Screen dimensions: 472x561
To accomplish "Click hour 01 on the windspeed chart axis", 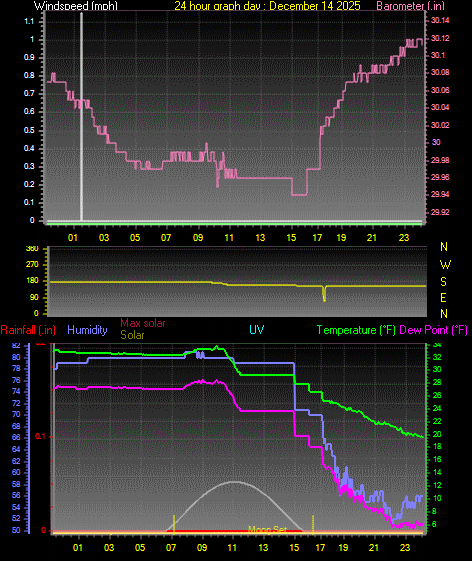I will (73, 238).
